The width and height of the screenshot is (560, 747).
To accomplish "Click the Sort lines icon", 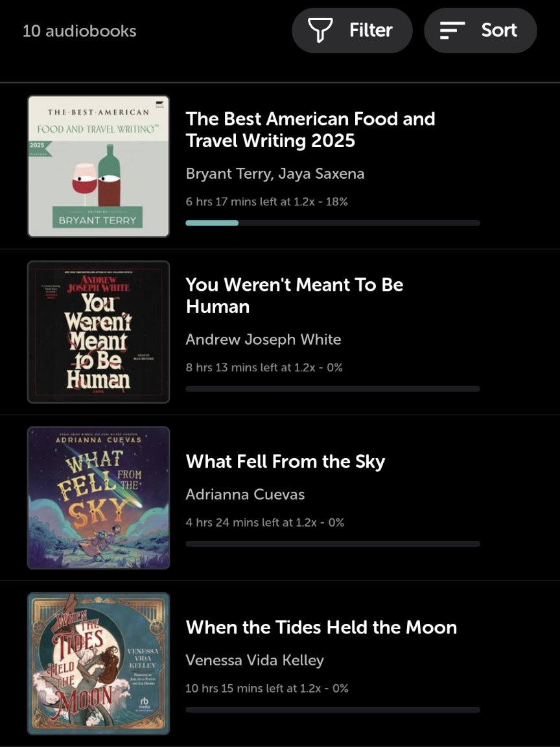I will point(452,30).
